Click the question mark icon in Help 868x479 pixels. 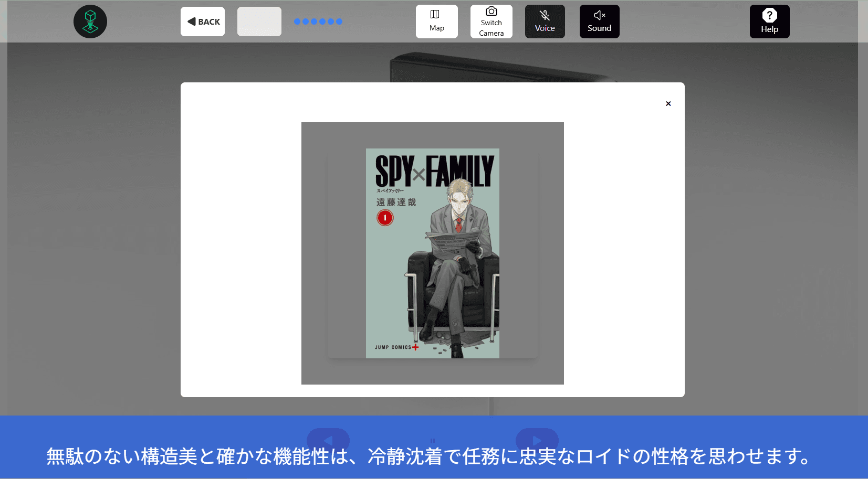tap(770, 14)
